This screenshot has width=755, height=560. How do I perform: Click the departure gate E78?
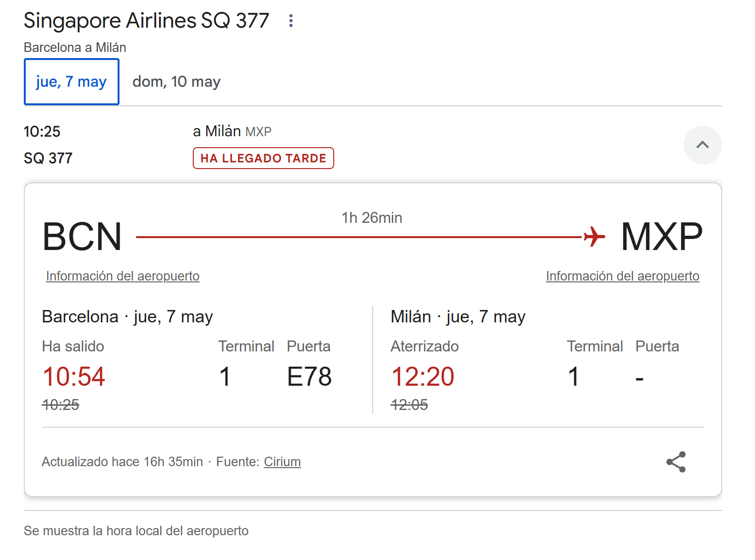(x=309, y=377)
